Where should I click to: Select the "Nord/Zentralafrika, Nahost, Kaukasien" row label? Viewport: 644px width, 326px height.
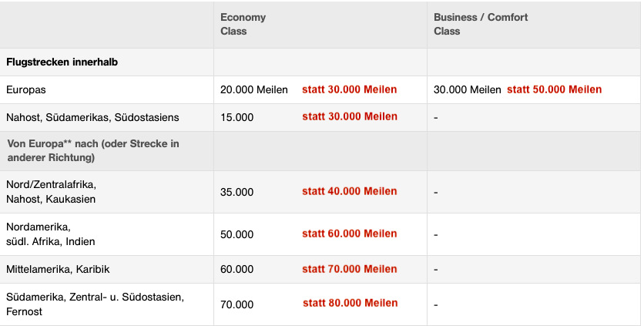click(x=51, y=192)
